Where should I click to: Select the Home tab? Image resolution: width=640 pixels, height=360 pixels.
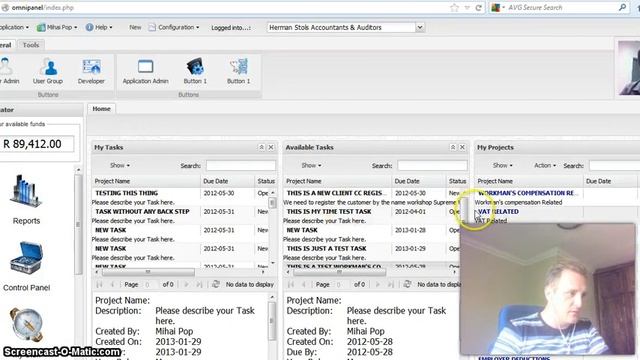click(101, 109)
